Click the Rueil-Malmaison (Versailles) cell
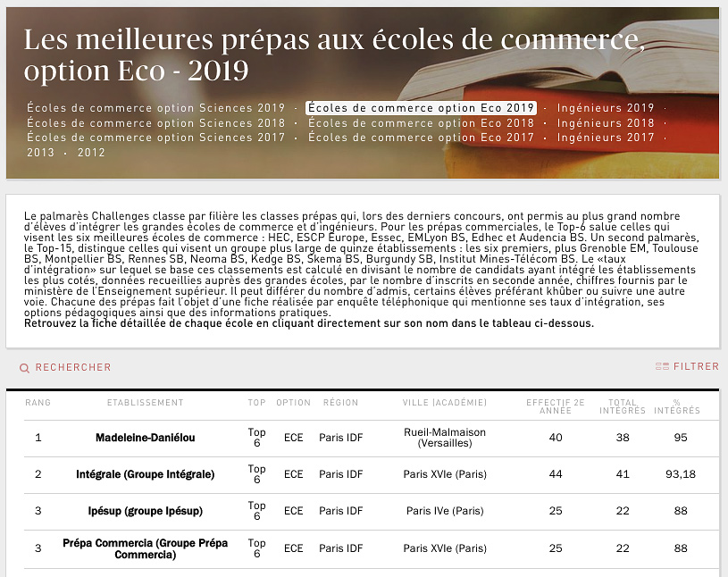728x577 pixels. coord(445,438)
